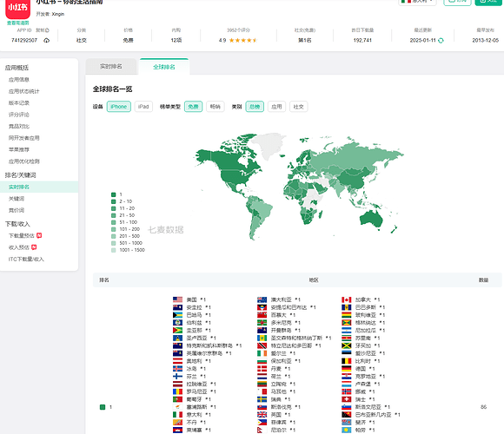Select the 社交 category filter
The image size is (504, 434).
click(x=299, y=107)
